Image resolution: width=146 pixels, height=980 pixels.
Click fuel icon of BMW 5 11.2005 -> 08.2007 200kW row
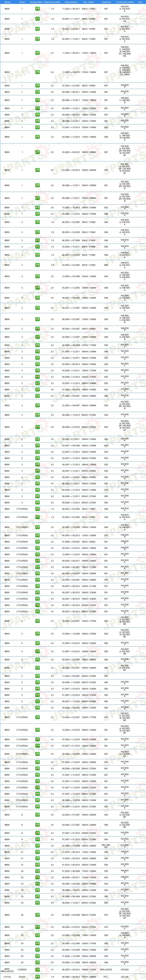click(x=37, y=676)
